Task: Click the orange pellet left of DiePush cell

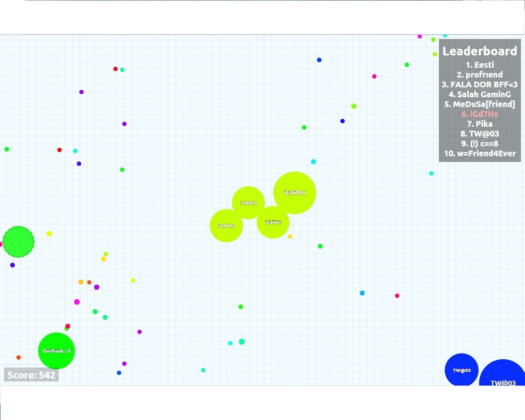Action: coord(18,358)
